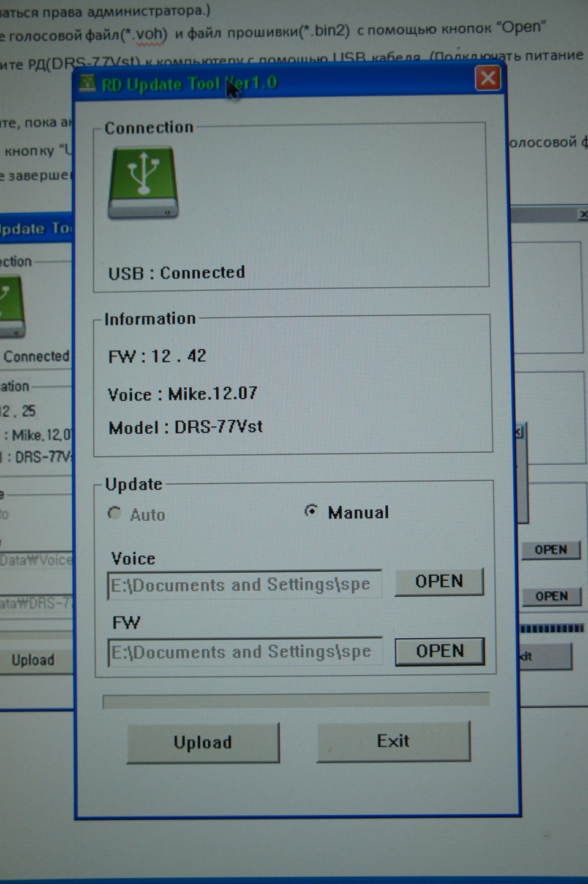Click the partially hidden Upload button on the left
This screenshot has height=884, width=588.
34,660
